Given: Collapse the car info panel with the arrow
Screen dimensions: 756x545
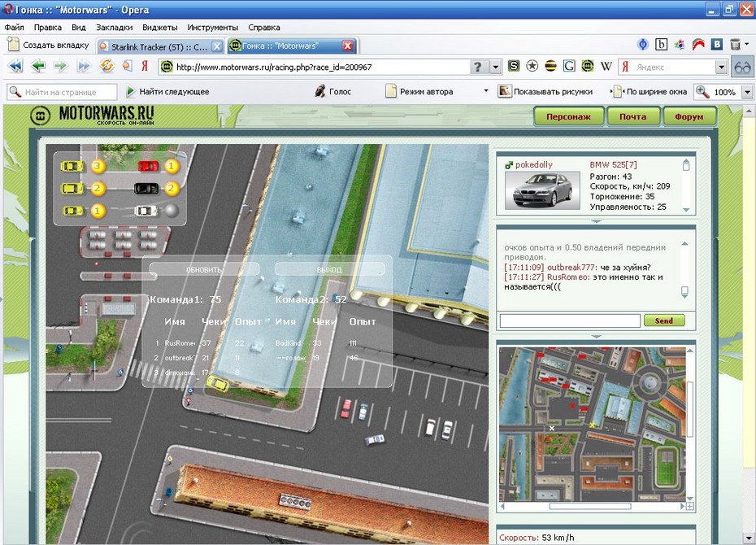Looking at the screenshot, I should (x=597, y=221).
